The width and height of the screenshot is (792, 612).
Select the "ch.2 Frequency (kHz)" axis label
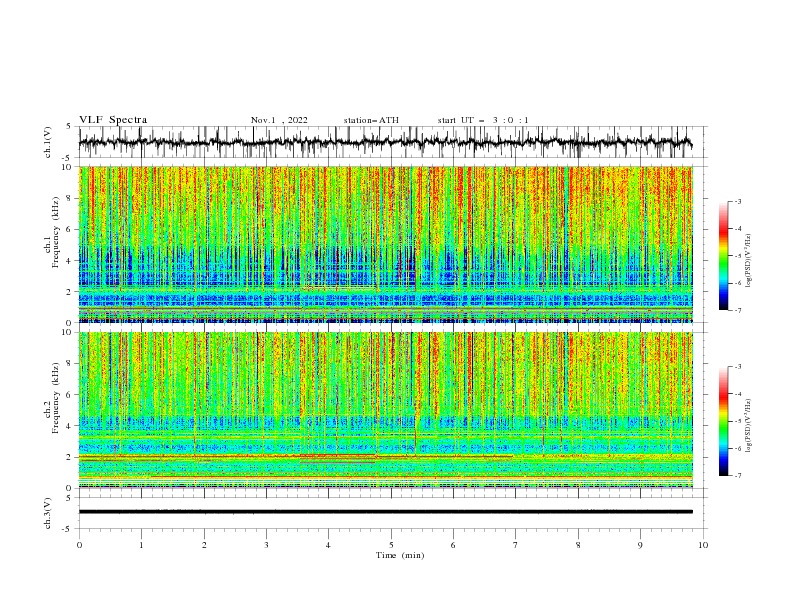(x=51, y=410)
